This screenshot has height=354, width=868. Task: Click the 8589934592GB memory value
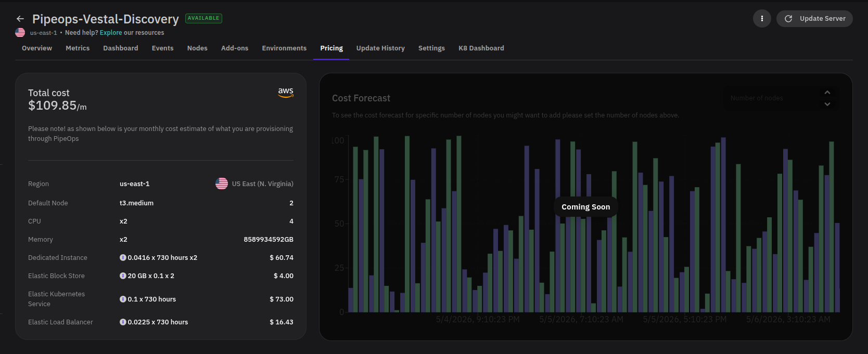tap(269, 239)
